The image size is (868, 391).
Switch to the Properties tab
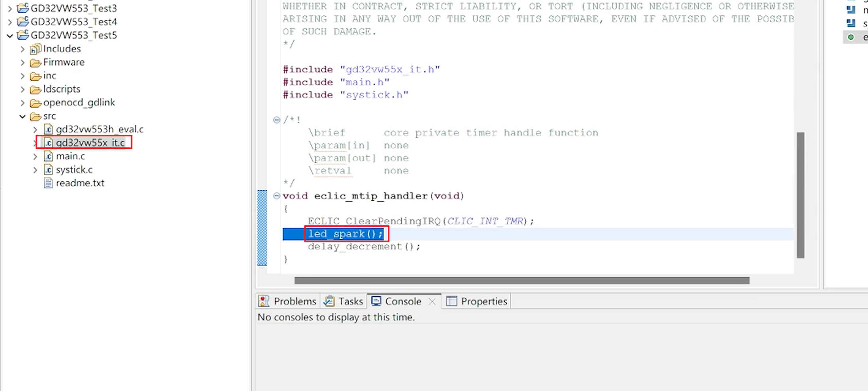[477, 301]
